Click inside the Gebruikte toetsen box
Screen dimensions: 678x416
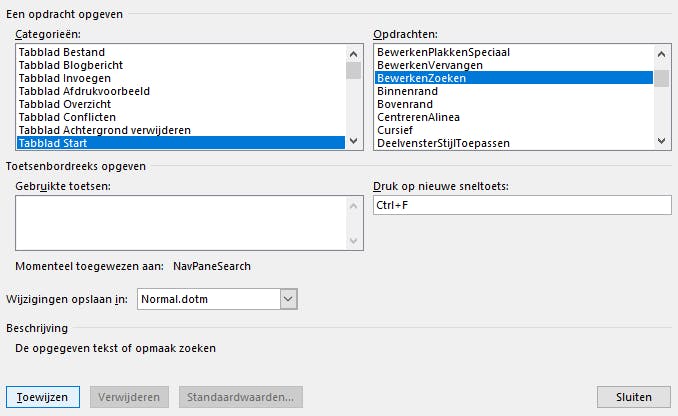tap(180, 222)
